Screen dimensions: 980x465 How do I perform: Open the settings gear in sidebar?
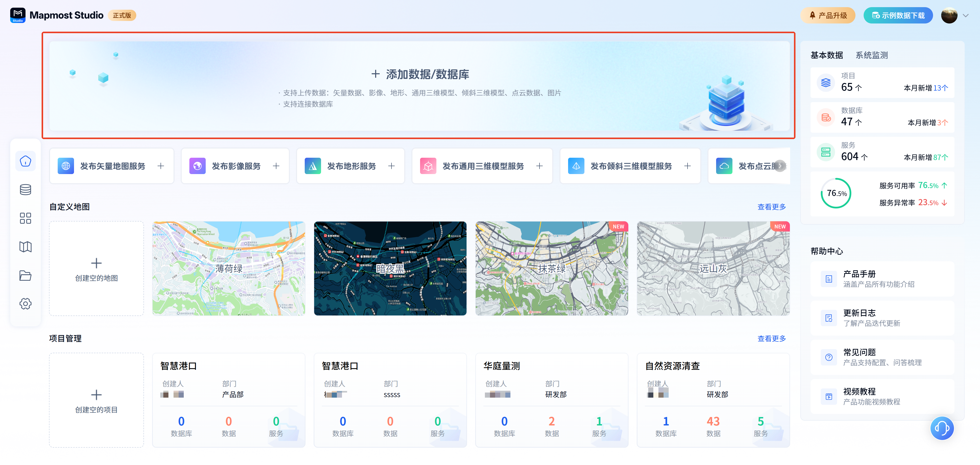coord(25,304)
